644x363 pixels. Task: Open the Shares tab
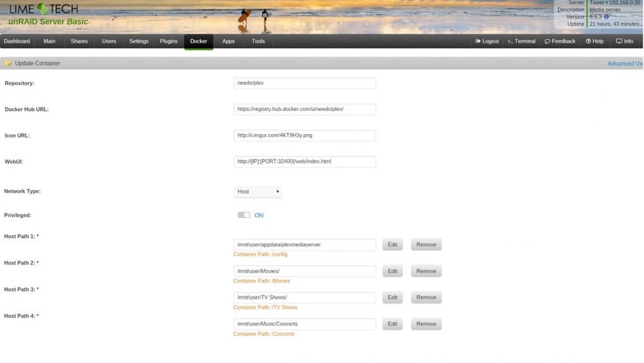point(79,41)
